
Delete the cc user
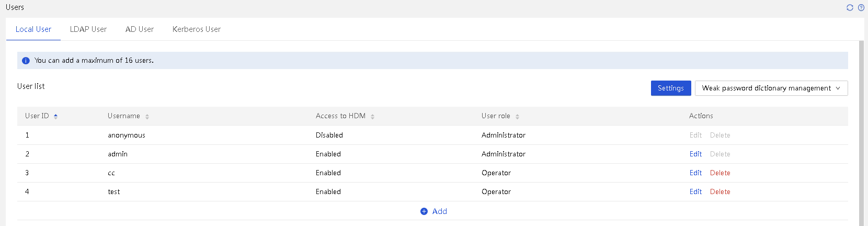720,173
